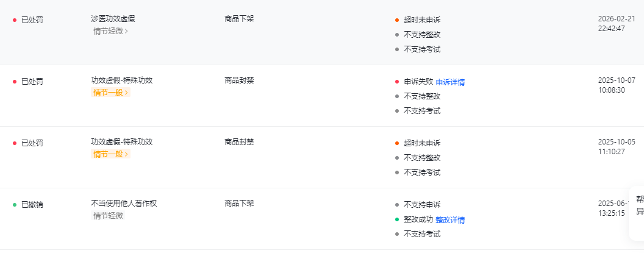
Task: Select the 不当使用他人著作权 violation title
Action: 124,204
